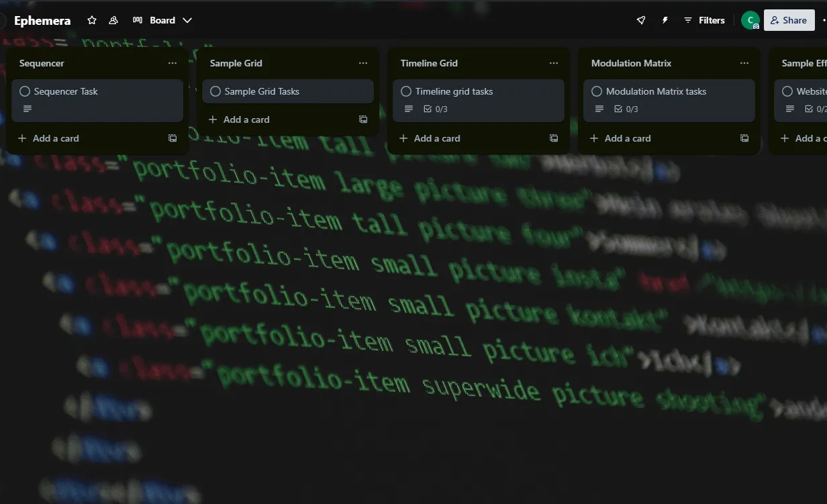The height and width of the screenshot is (504, 827).
Task: Add a card to Sample Grid list
Action: tap(239, 119)
